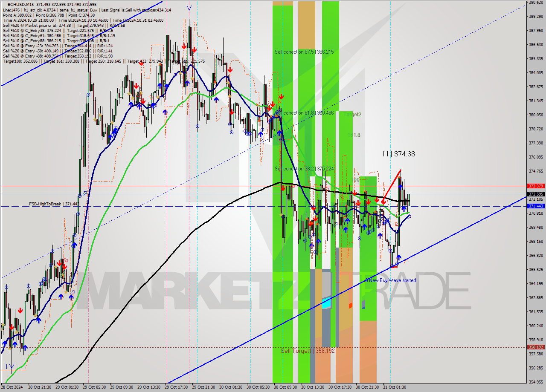Click the 30 Oct 09:30 time label
Viewport: 546px width, 392px height.
tap(285, 387)
